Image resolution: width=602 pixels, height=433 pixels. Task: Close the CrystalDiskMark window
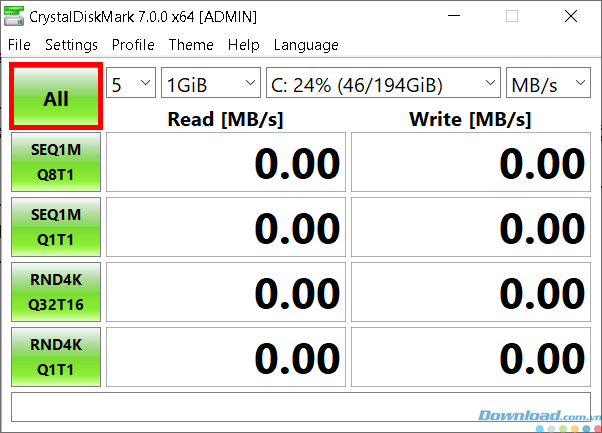(571, 16)
